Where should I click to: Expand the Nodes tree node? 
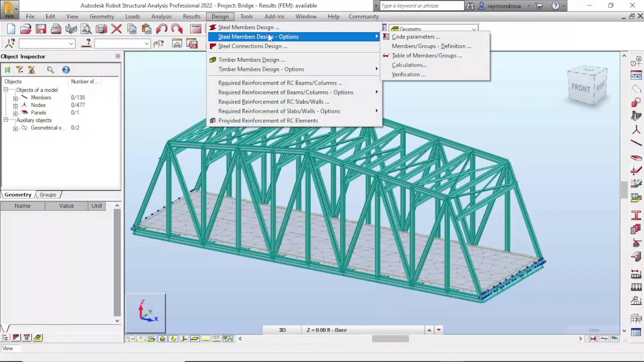(x=15, y=105)
